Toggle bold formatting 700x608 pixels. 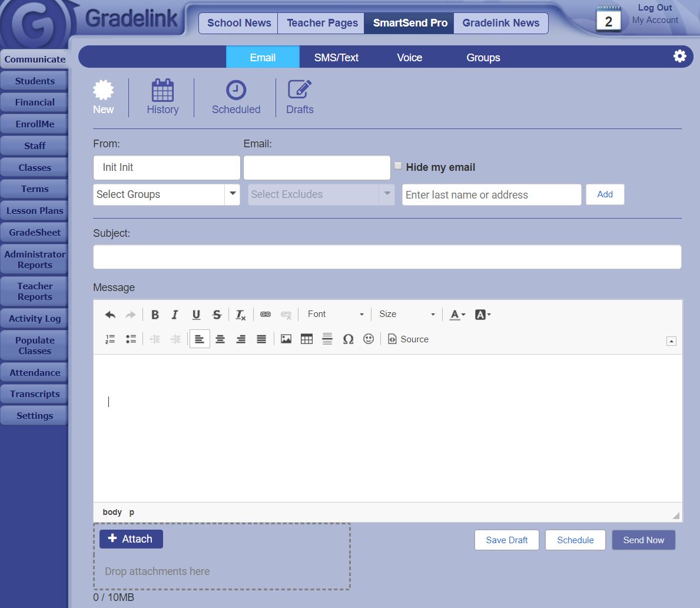click(x=155, y=315)
